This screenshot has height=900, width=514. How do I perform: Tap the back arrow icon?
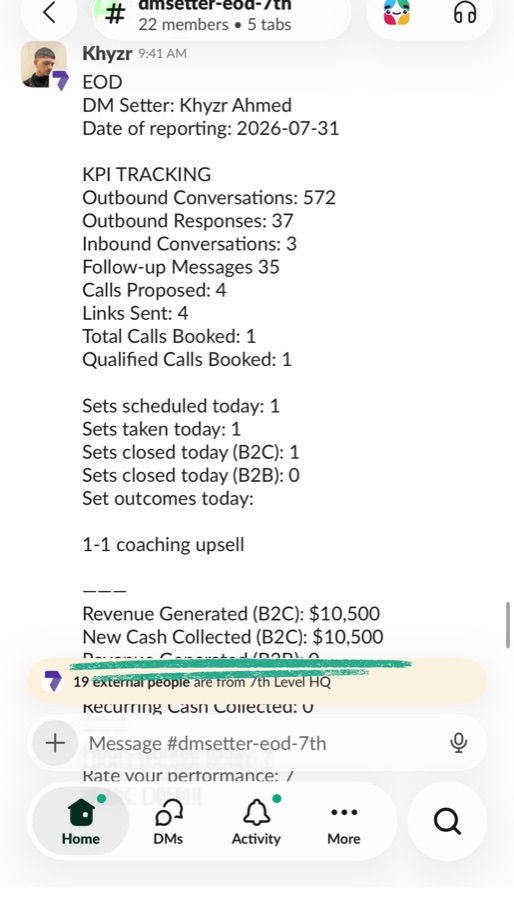49,13
